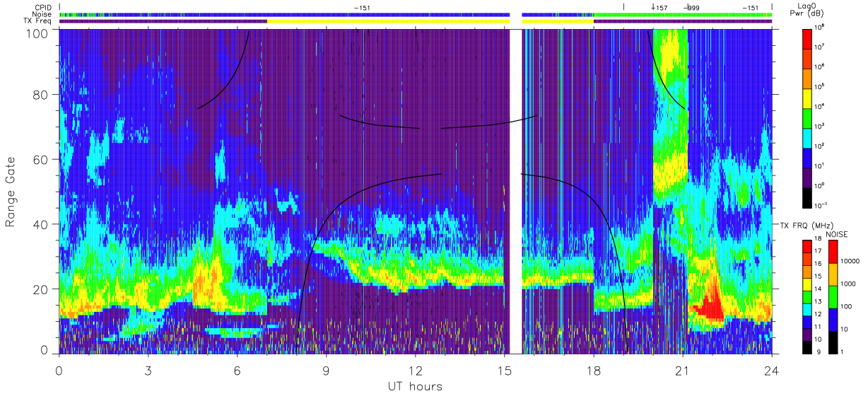Click the x-axis tick label '15'

(x=505, y=370)
